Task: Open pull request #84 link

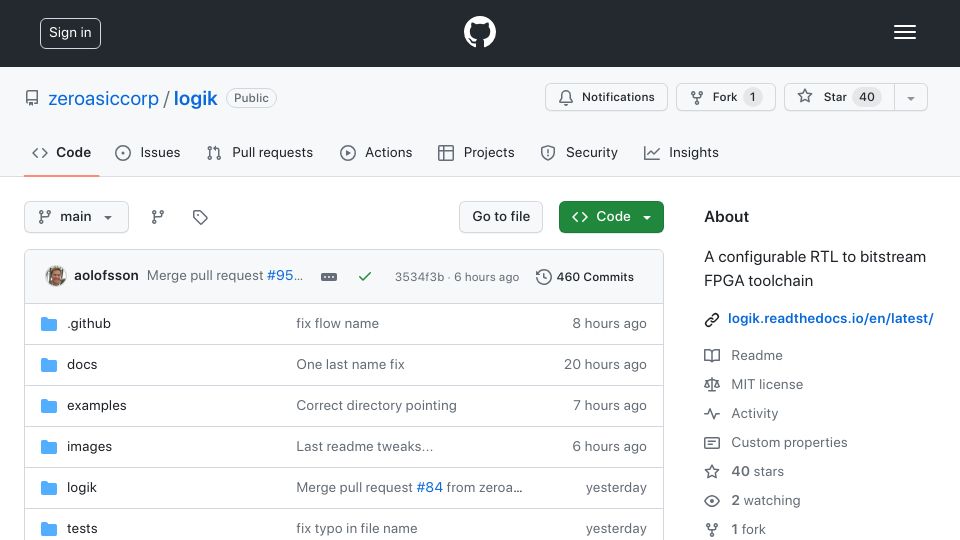Action: click(429, 487)
